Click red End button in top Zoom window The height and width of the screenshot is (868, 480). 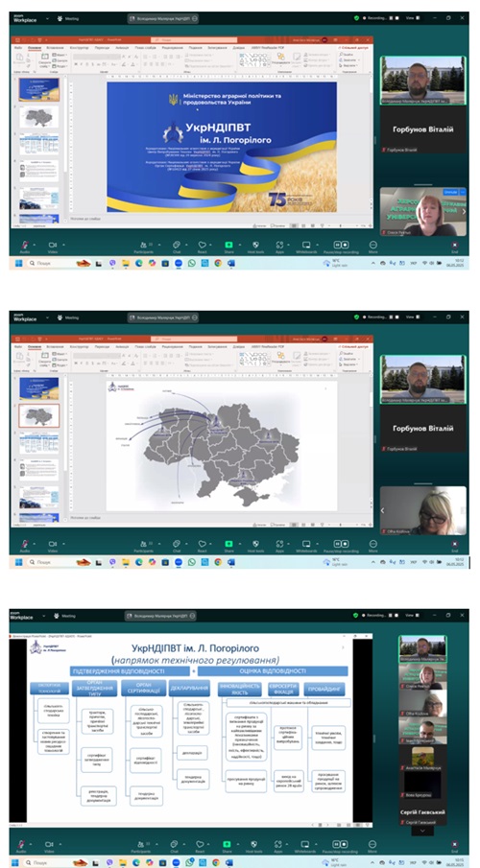(x=454, y=246)
